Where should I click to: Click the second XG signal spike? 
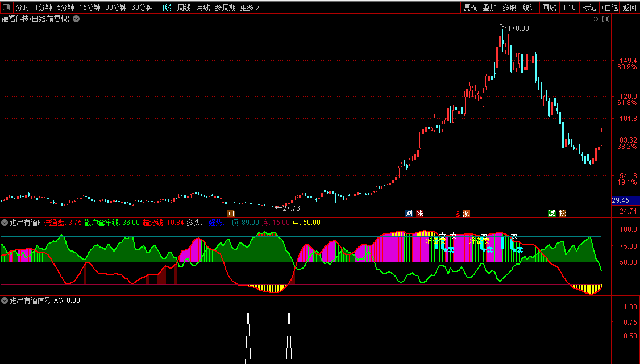[289, 335]
